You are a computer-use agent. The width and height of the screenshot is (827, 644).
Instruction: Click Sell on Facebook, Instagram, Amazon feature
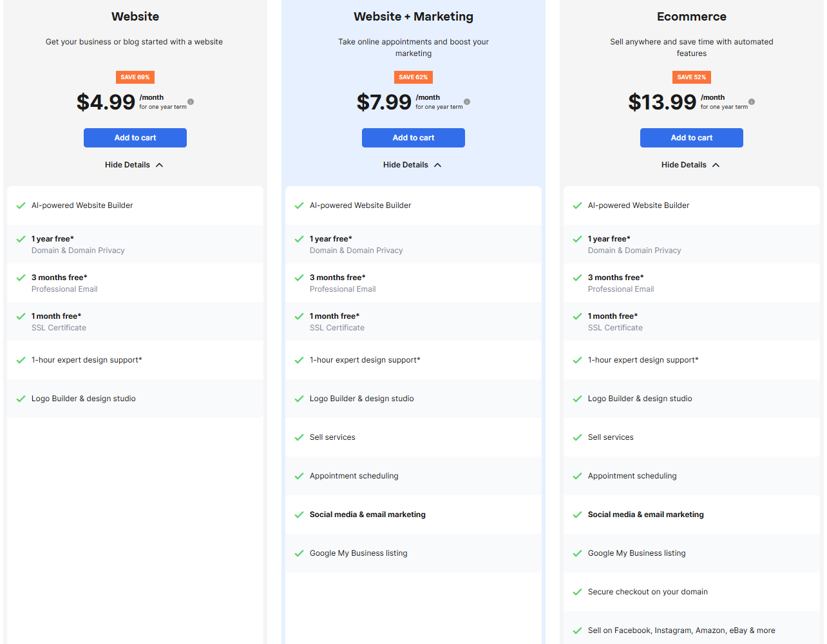tap(681, 630)
